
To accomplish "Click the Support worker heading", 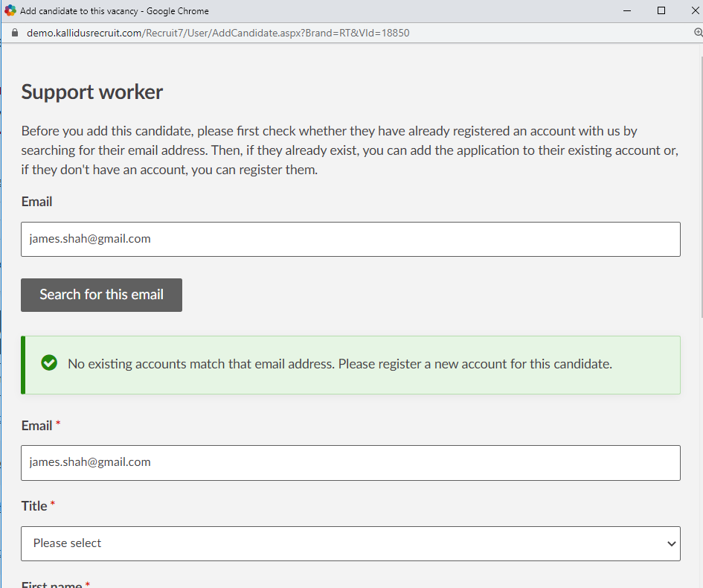I will (92, 92).
